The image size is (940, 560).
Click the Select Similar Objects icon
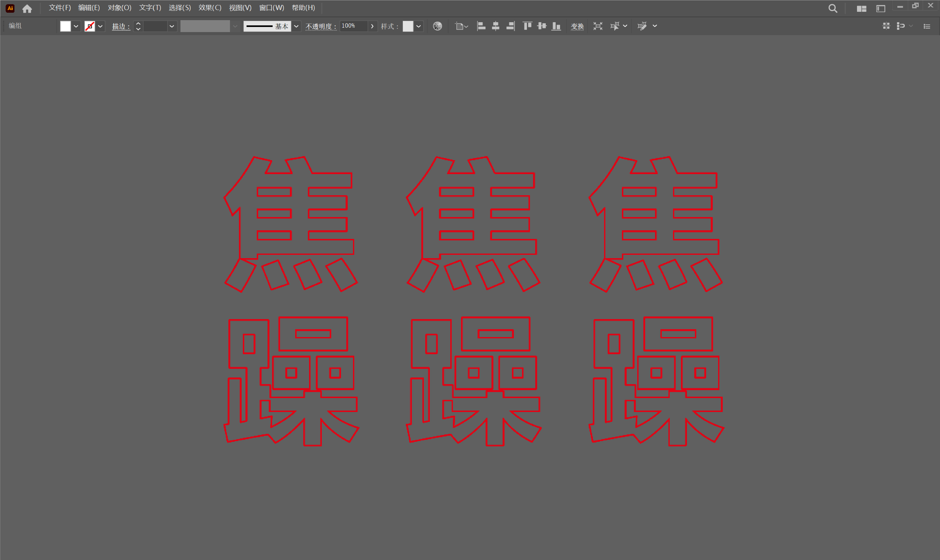[614, 26]
